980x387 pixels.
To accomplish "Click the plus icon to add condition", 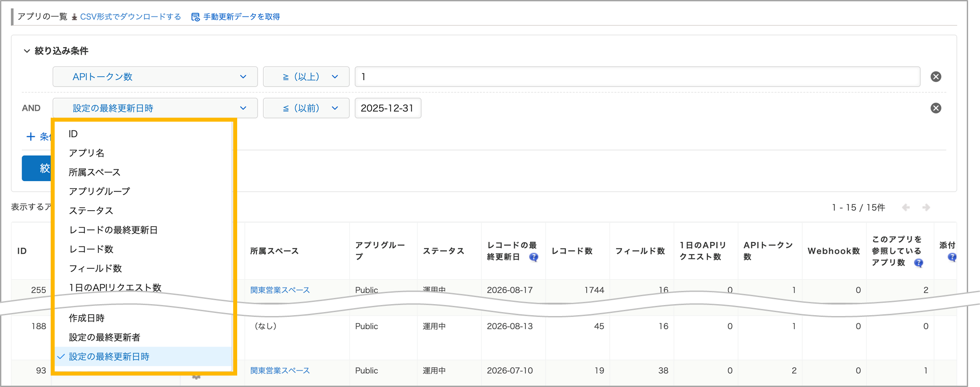I will 30,137.
